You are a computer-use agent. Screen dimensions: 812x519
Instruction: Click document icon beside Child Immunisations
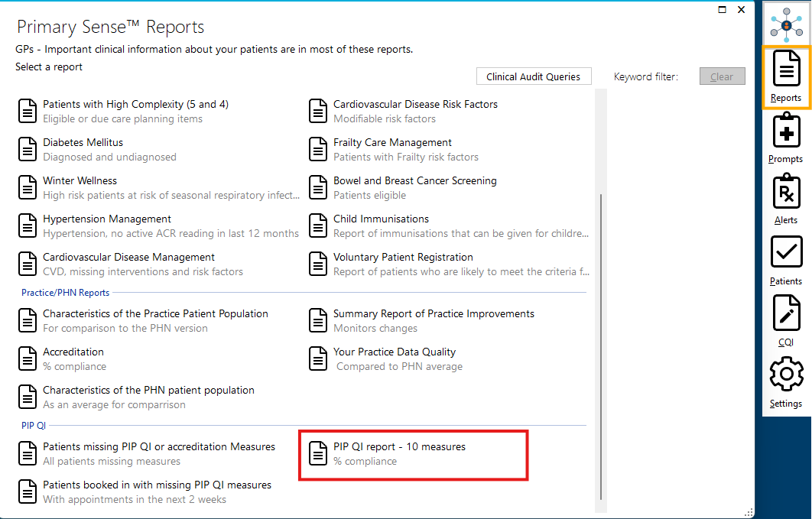tap(318, 226)
